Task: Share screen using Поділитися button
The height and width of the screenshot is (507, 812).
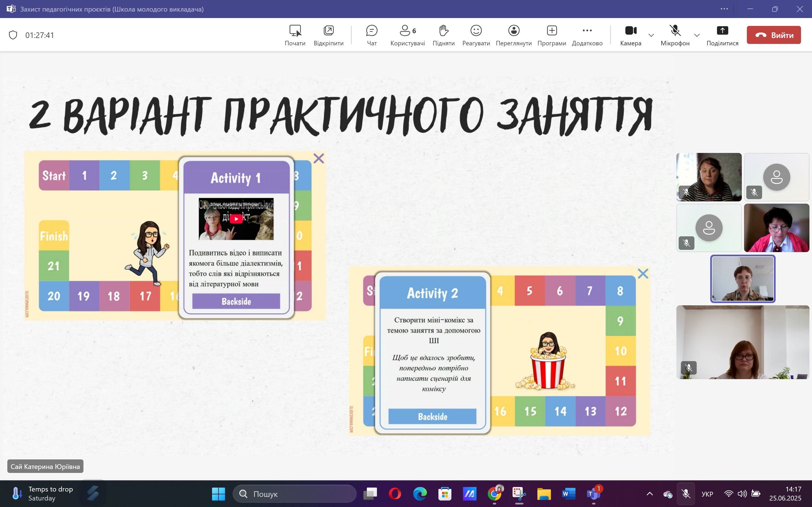Action: tap(722, 35)
